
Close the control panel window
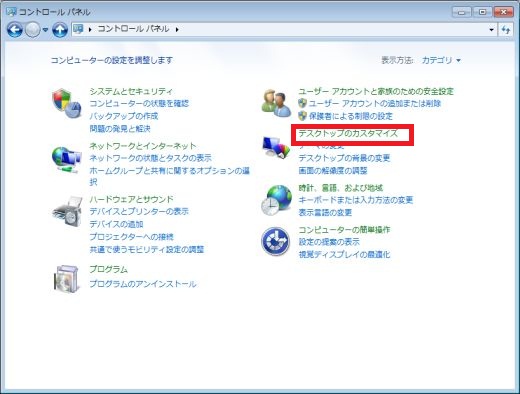504,12
